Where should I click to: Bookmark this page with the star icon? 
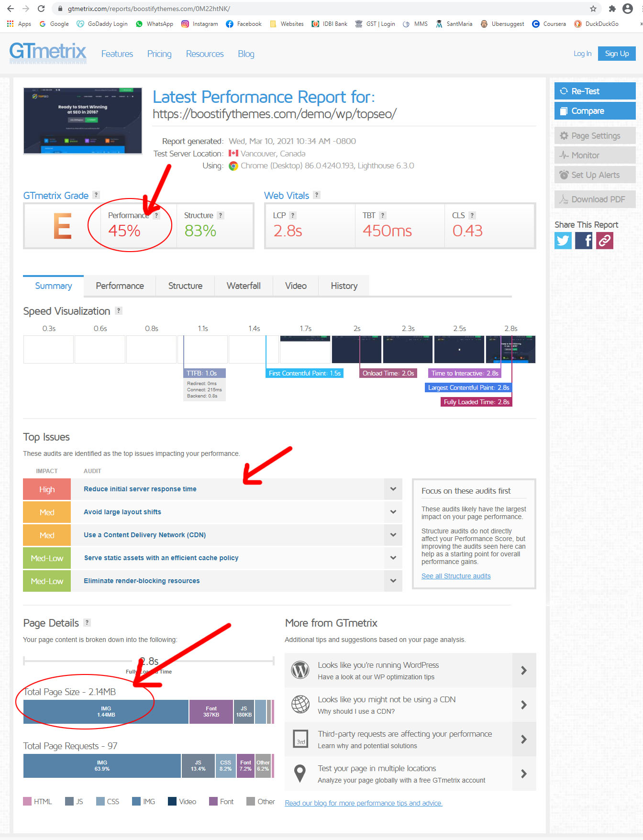click(593, 9)
